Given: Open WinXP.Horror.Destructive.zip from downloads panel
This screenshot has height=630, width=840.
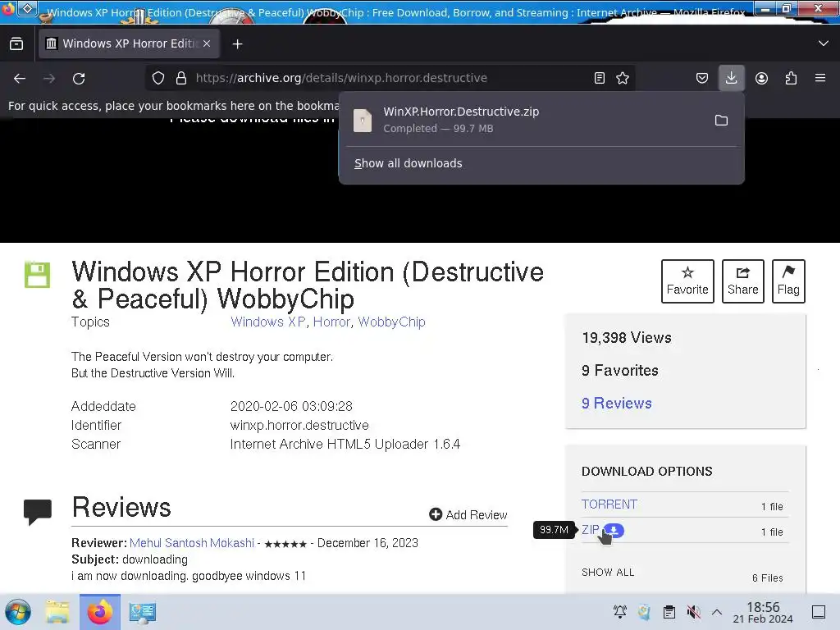Looking at the screenshot, I should pyautogui.click(x=525, y=120).
